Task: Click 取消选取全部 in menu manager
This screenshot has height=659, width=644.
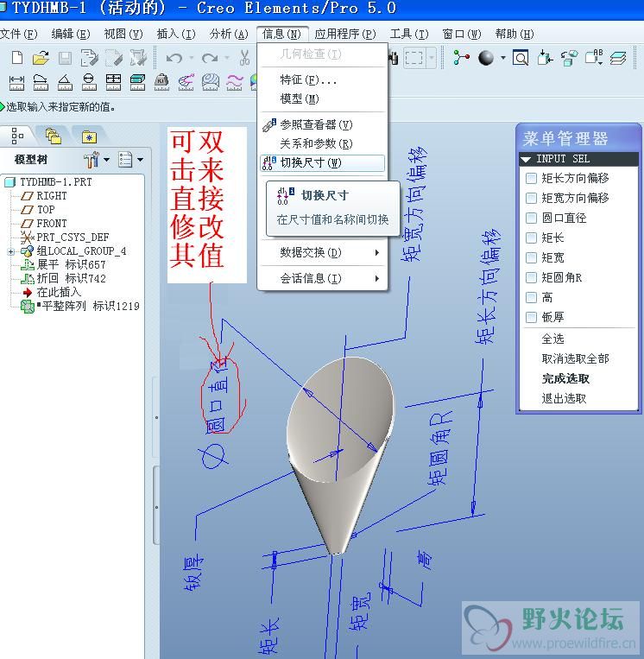Action: pos(575,358)
